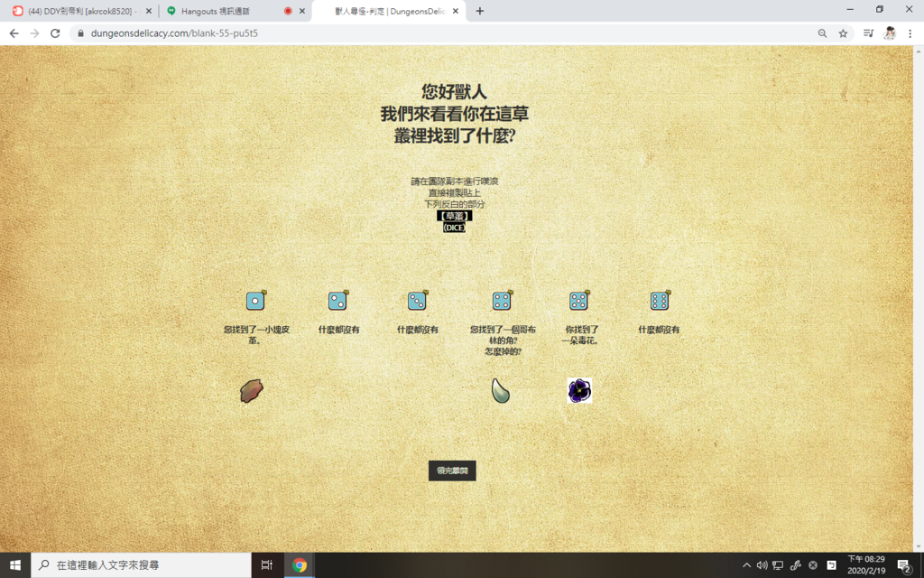Click the site lock icon
Viewport: 924px width, 578px height.
pos(80,33)
